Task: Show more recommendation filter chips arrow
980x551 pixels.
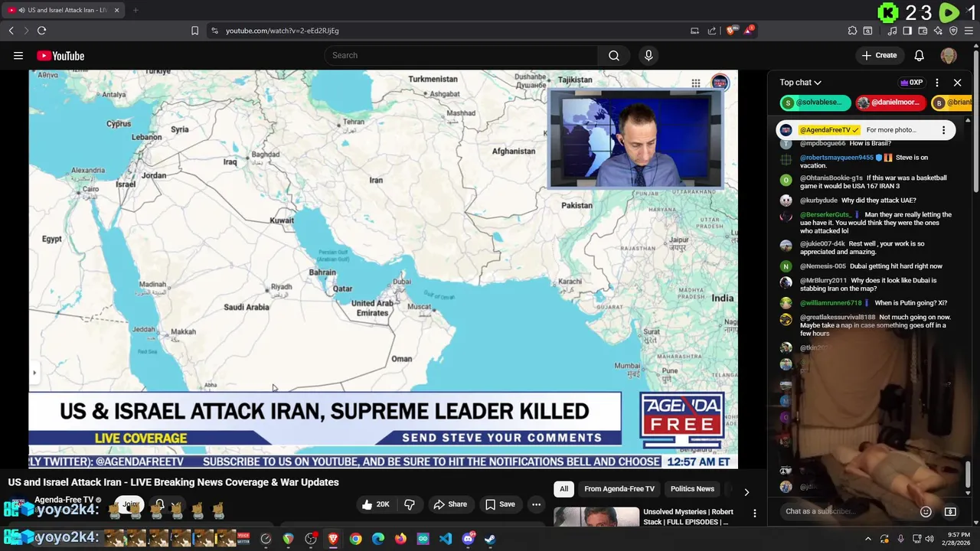Action: coord(746,492)
